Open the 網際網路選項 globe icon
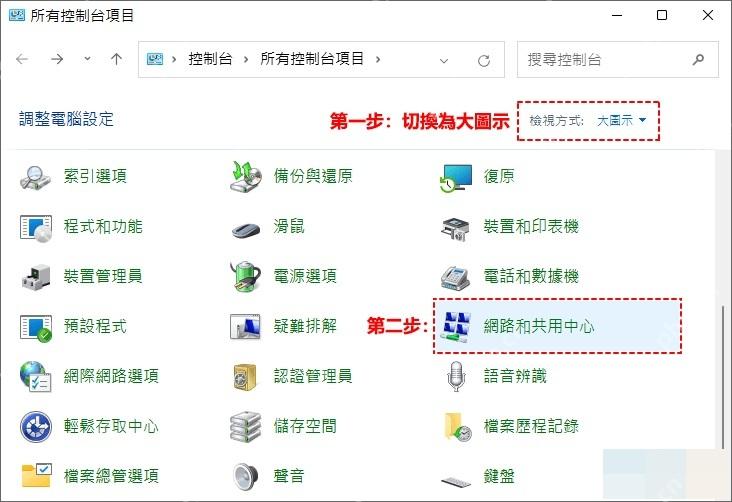The width and height of the screenshot is (732, 502). click(35, 376)
